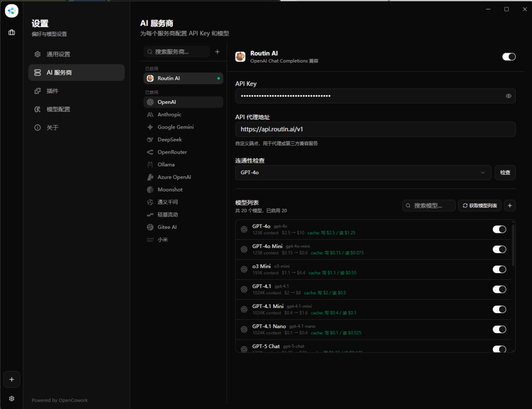Click the 小米 logo icon
The width and height of the screenshot is (532, 409).
pos(150,240)
